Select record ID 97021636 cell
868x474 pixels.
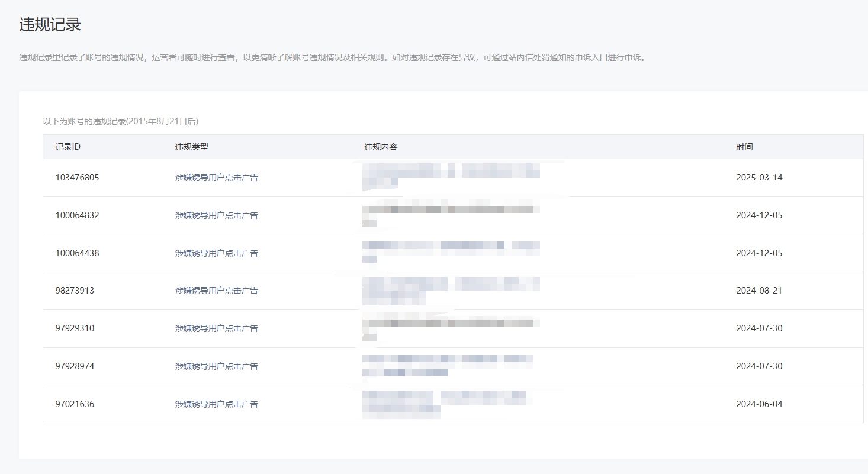(x=75, y=404)
